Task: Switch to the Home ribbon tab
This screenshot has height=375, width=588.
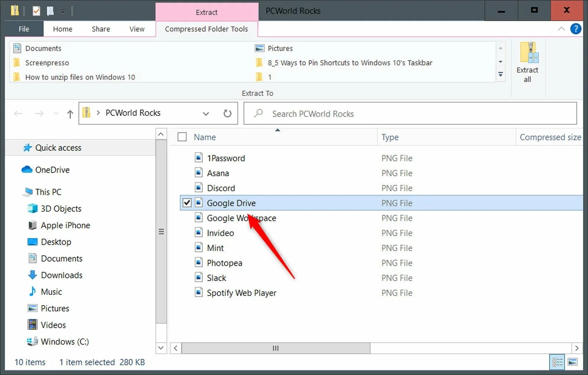Action: (x=62, y=29)
